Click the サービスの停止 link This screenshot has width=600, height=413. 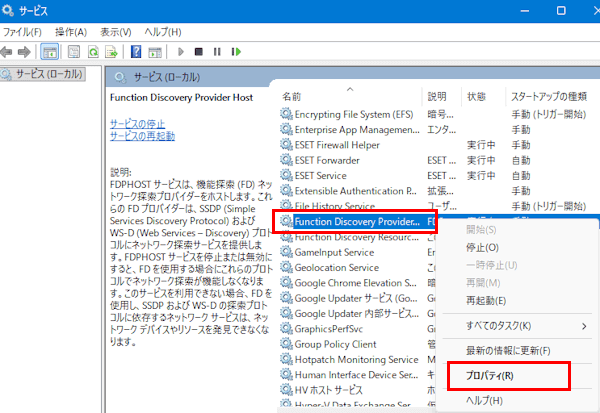click(137, 124)
